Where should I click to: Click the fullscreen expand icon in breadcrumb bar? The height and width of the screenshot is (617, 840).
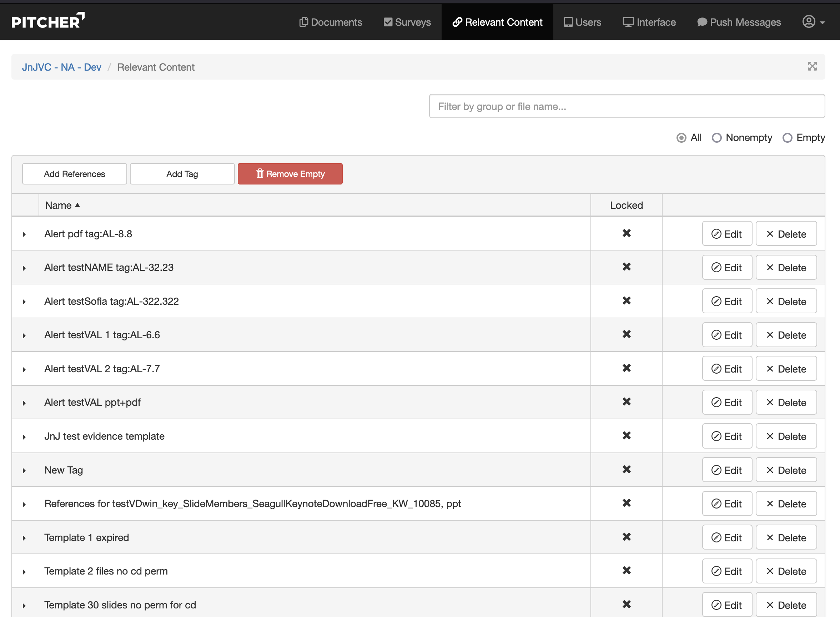click(x=812, y=66)
